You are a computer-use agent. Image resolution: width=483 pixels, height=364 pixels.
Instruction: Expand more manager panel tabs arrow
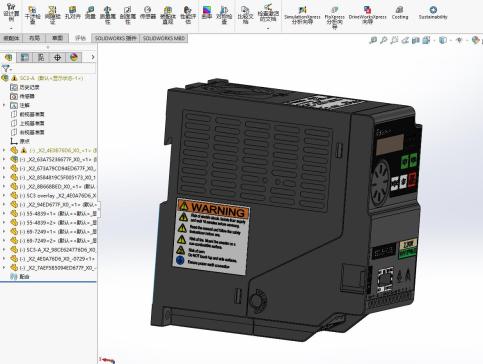93,57
